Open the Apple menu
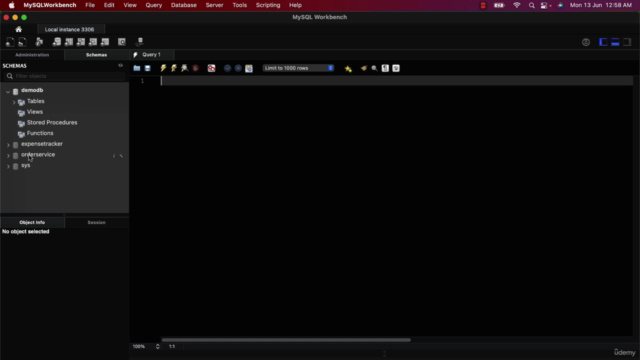 pyautogui.click(x=11, y=5)
